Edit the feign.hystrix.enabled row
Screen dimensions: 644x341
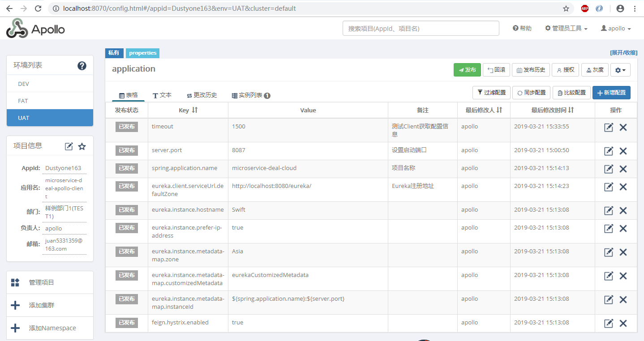tap(609, 324)
